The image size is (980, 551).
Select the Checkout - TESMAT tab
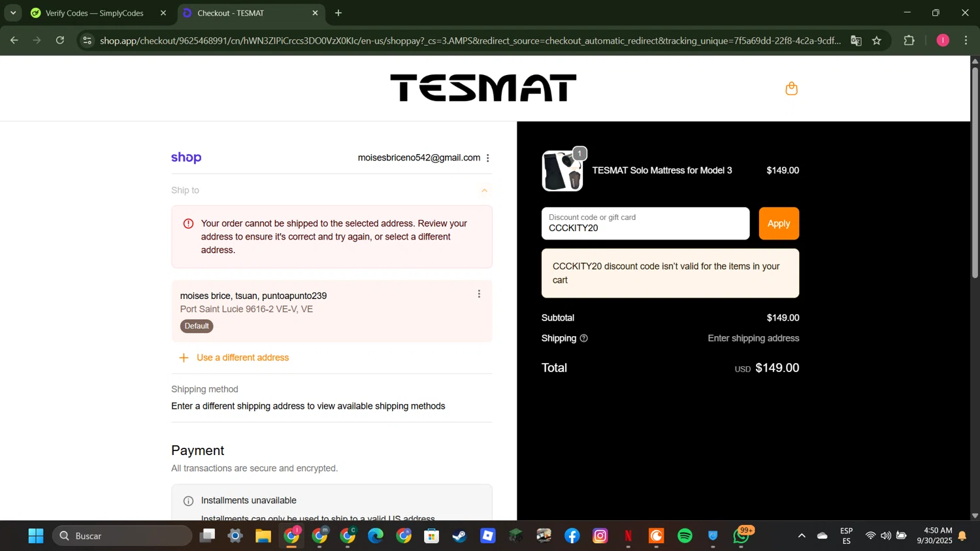(231, 13)
